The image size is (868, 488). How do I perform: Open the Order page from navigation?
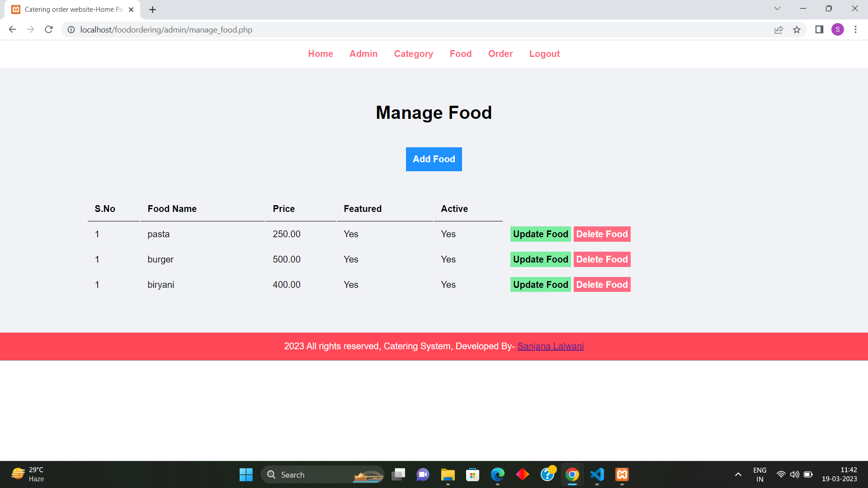click(500, 54)
